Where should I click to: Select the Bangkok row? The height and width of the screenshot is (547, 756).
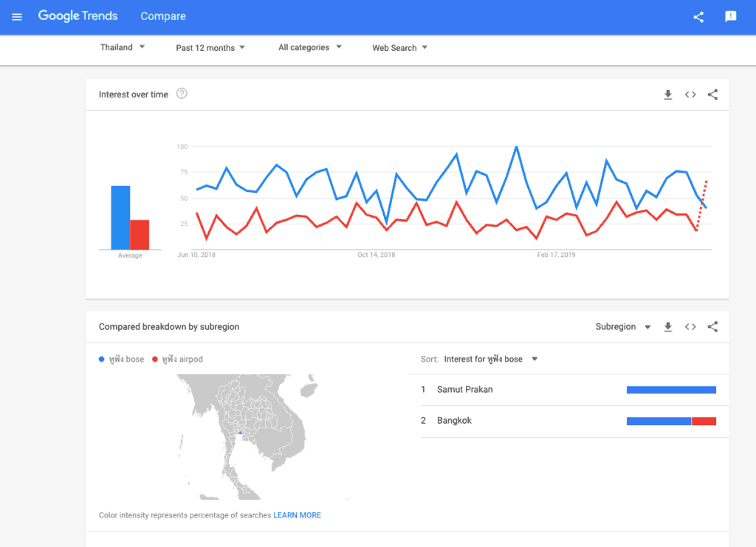[574, 422]
